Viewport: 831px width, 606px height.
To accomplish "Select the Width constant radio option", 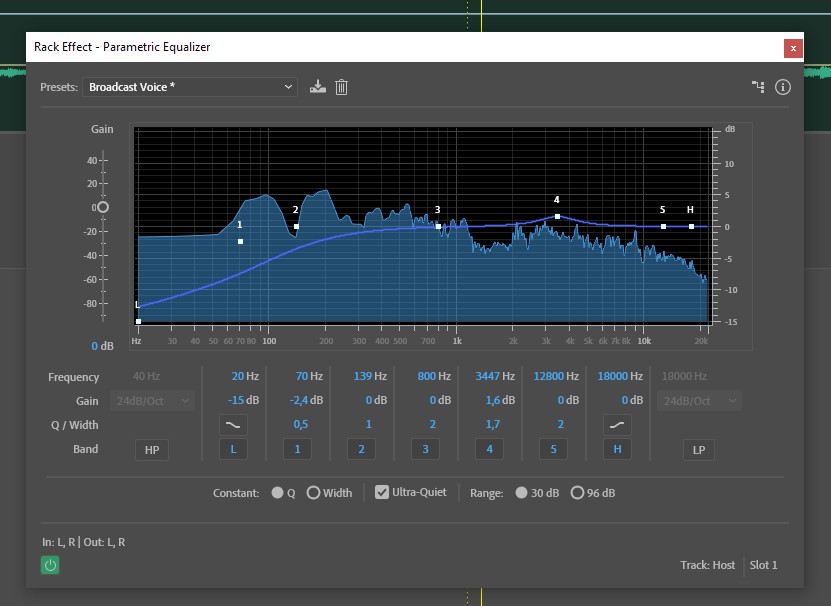I will click(x=314, y=493).
